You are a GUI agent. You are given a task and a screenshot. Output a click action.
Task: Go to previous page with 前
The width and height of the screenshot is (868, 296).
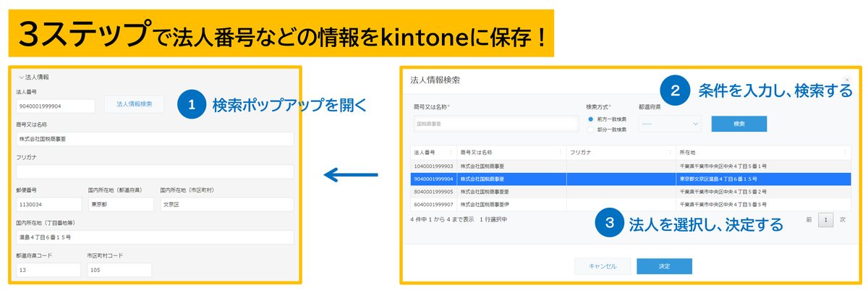(x=809, y=219)
